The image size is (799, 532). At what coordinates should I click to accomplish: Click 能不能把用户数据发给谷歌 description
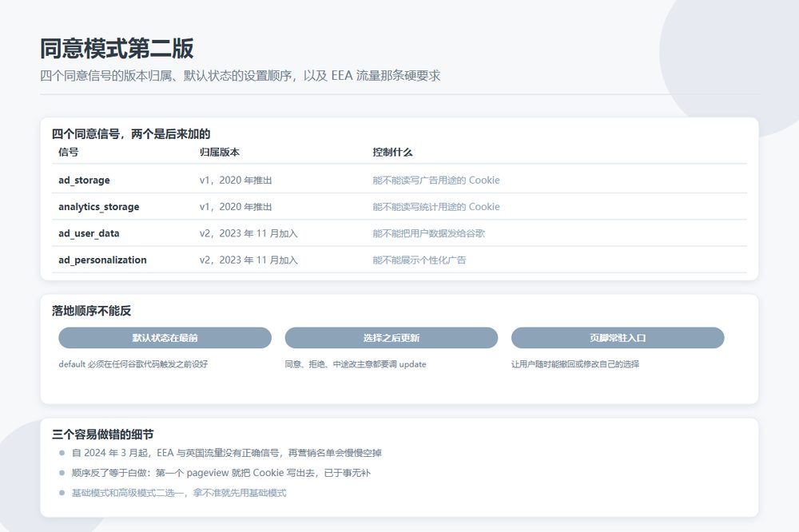428,233
